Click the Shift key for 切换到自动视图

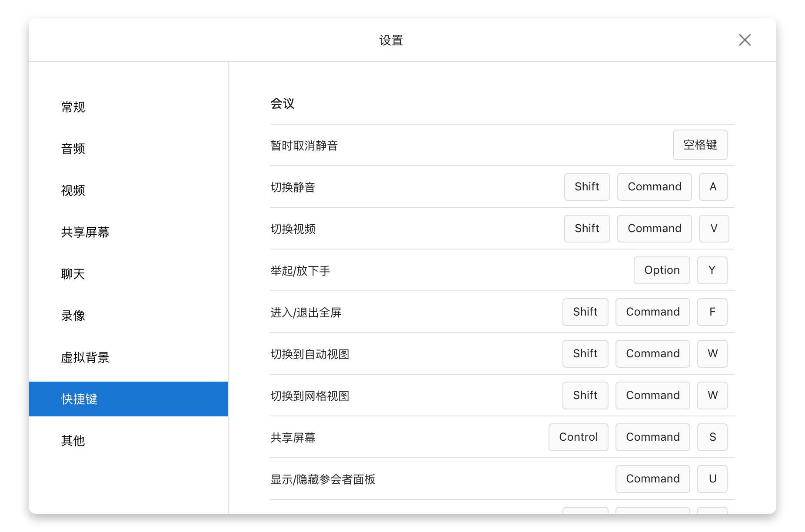(585, 354)
